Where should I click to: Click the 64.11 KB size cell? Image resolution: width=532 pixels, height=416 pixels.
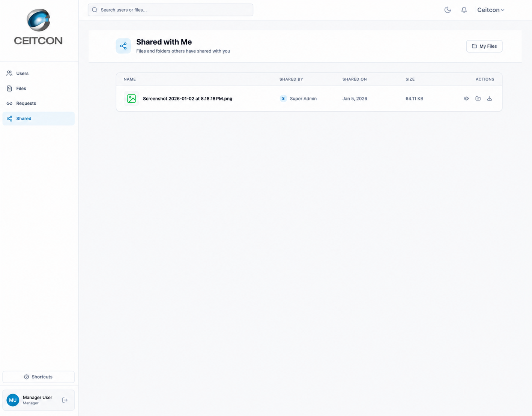[414, 99]
